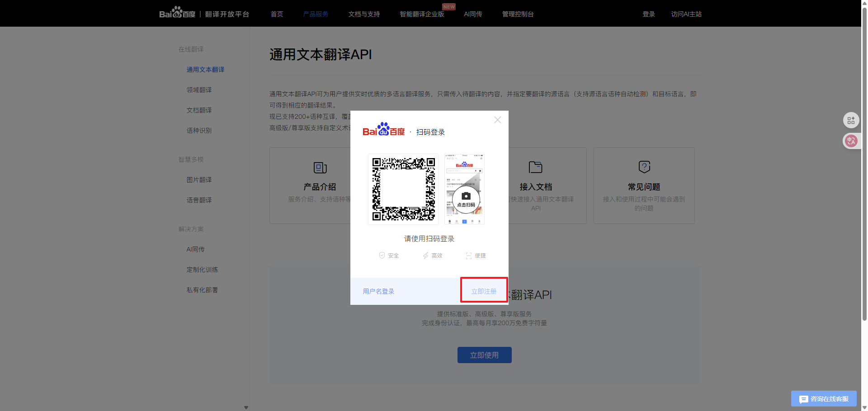Click the FAQ question mark icon
The width and height of the screenshot is (868, 411).
click(644, 167)
